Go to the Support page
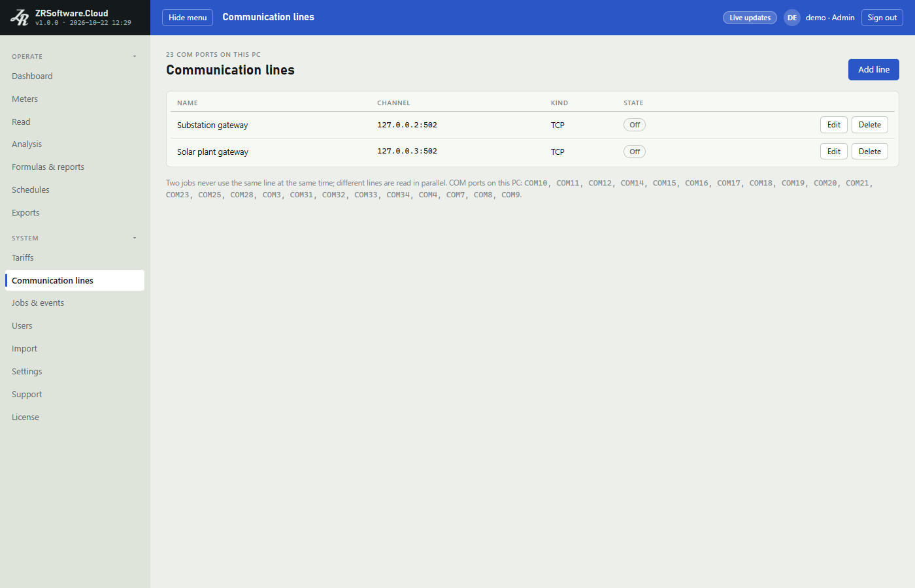 coord(75,395)
